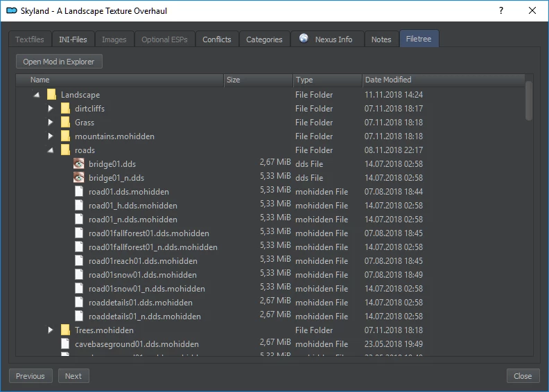The image size is (549, 392).
Task: Select road01reach01.dds.mohidden file name
Action: [x=143, y=261]
